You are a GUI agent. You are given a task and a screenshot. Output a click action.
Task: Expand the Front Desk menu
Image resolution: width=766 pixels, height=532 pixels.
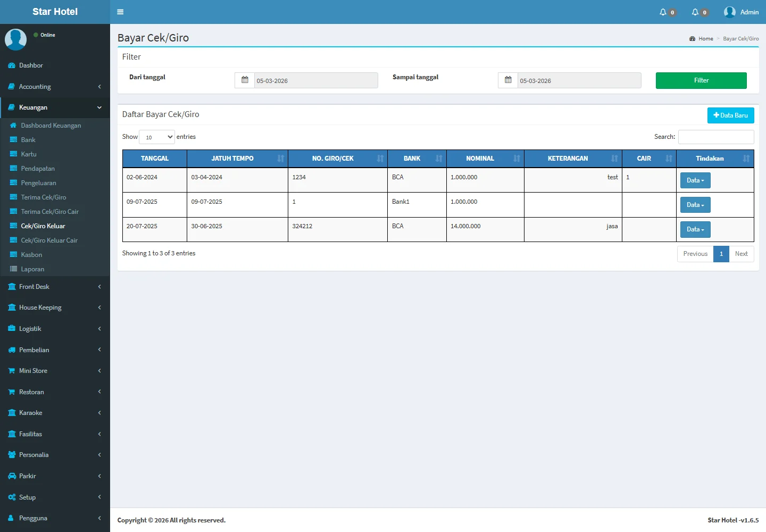coord(55,287)
